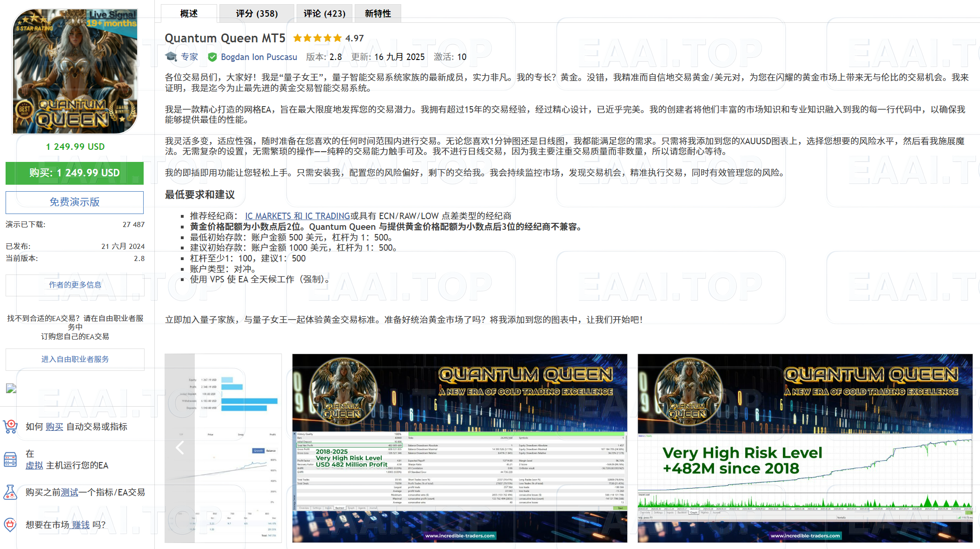Click the left arrow on the screenshot carousel

point(180,448)
